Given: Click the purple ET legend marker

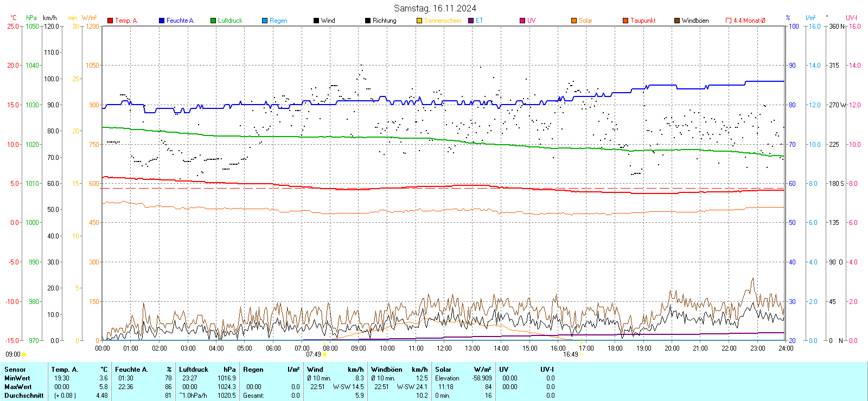Looking at the screenshot, I should pyautogui.click(x=471, y=21).
